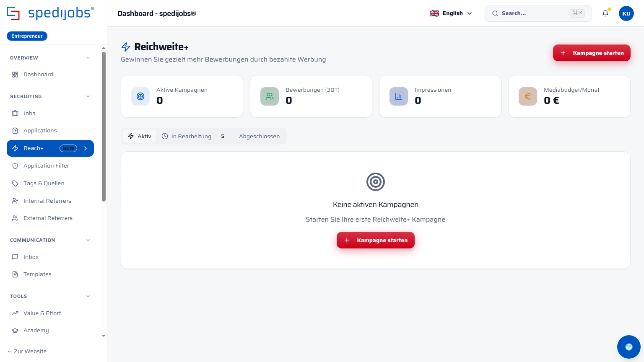Start campaign with top-right Kampagne starten button

click(x=592, y=53)
